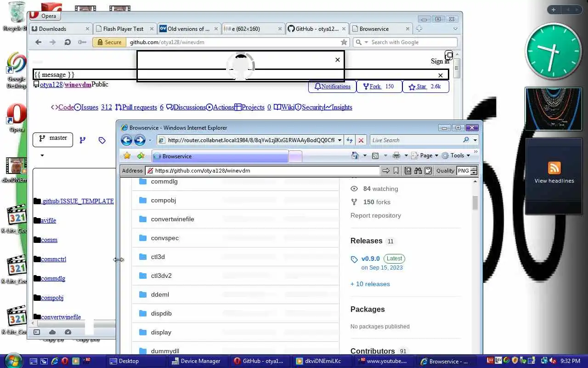Click Opera password wand key icon
This screenshot has height=368, width=588.
coord(82,42)
